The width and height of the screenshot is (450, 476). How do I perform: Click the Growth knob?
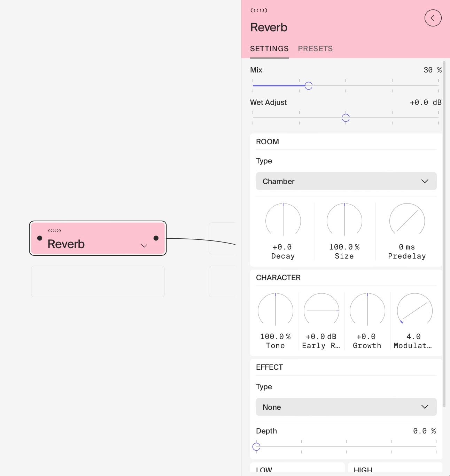(x=367, y=310)
